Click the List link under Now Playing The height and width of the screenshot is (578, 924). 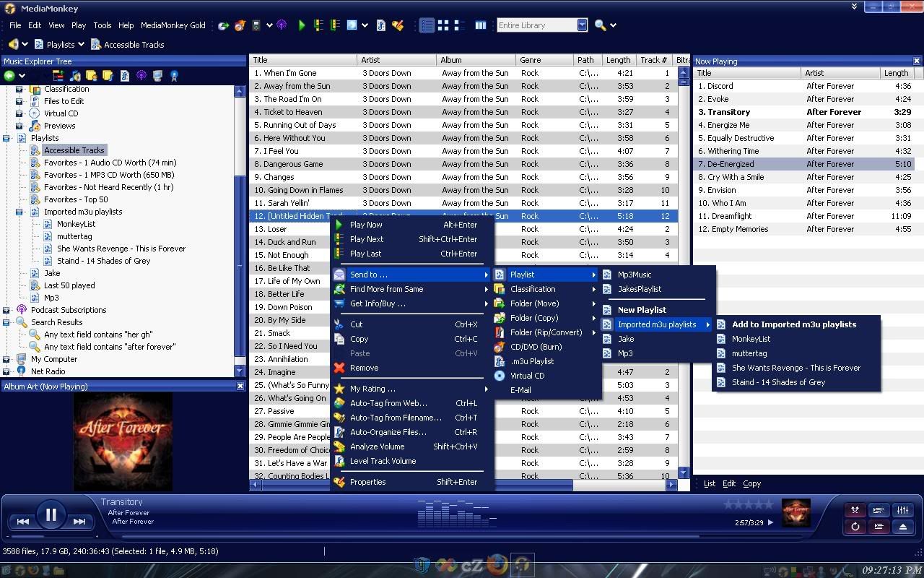(710, 484)
